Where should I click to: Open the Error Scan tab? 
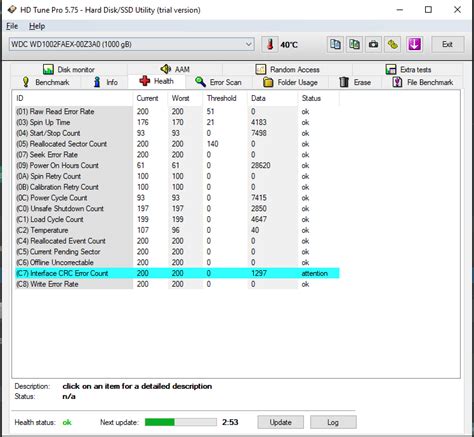pos(218,82)
